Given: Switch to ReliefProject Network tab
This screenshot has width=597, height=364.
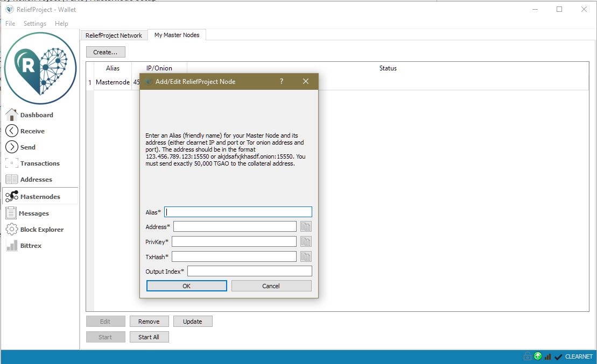Looking at the screenshot, I should pos(114,35).
